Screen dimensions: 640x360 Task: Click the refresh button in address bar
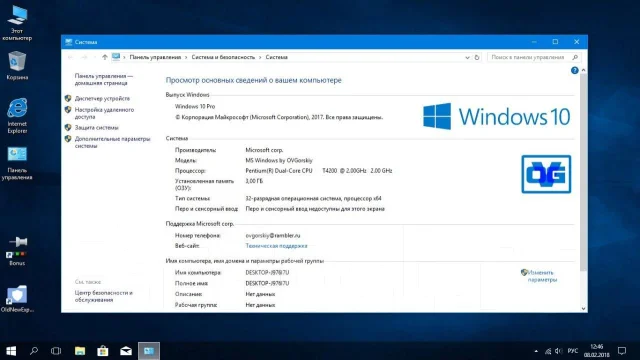476,58
